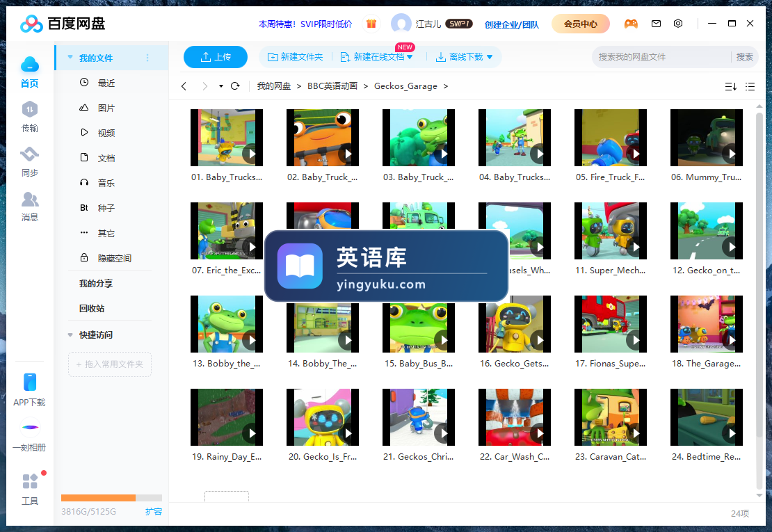The width and height of the screenshot is (772, 532).
Task: Open the SVIP限时低价 promotion link
Action: point(305,24)
